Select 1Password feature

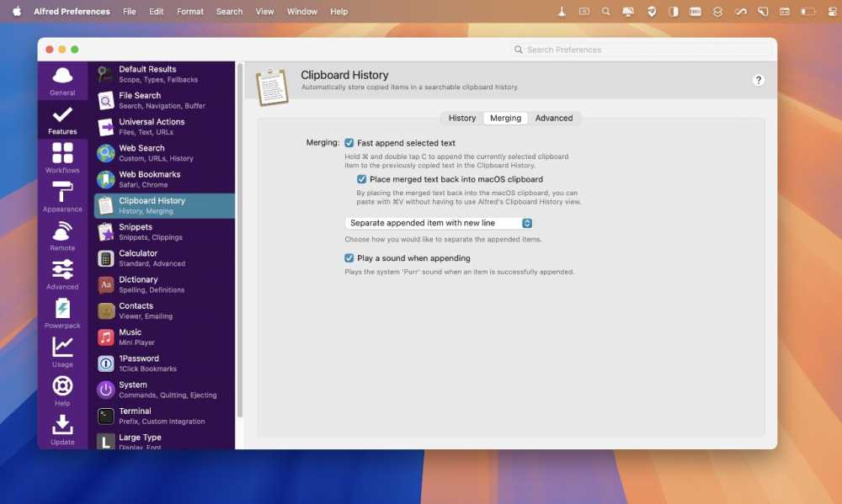click(x=164, y=363)
